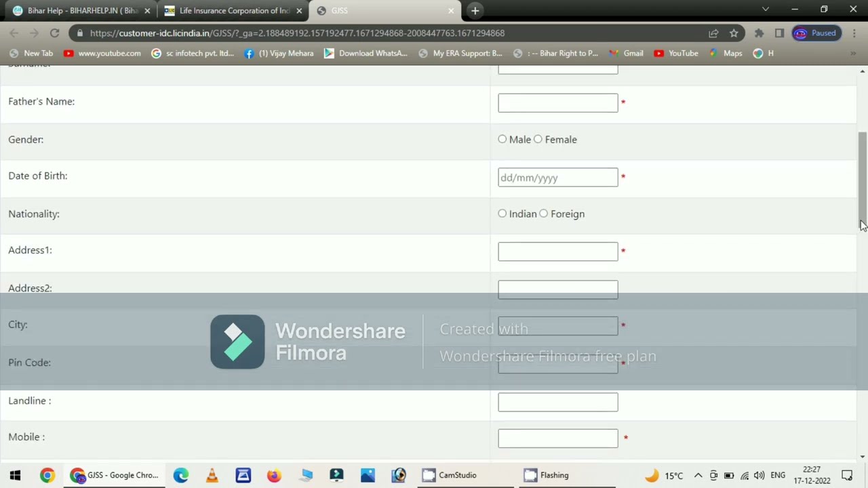The image size is (868, 488).
Task: Share this page icon in address bar
Action: point(713,33)
